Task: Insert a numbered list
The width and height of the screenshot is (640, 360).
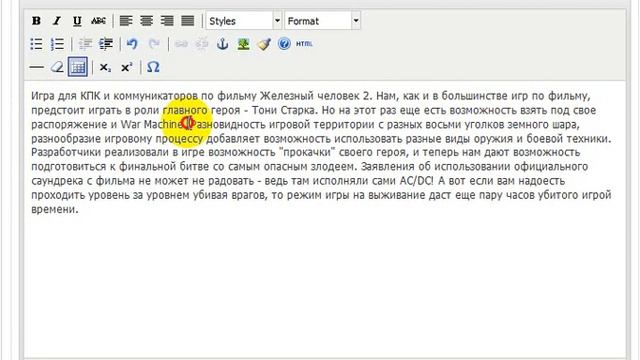Action: [57, 44]
